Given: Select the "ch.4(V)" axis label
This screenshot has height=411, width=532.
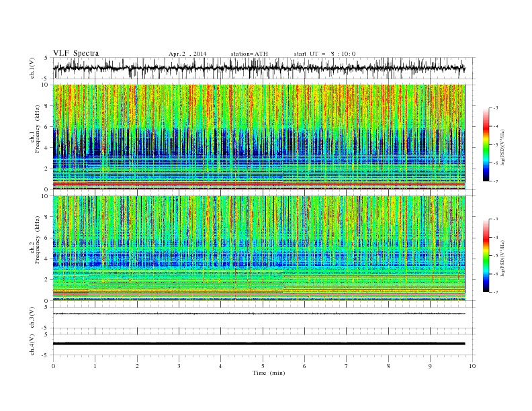Looking at the screenshot, I should [32, 345].
